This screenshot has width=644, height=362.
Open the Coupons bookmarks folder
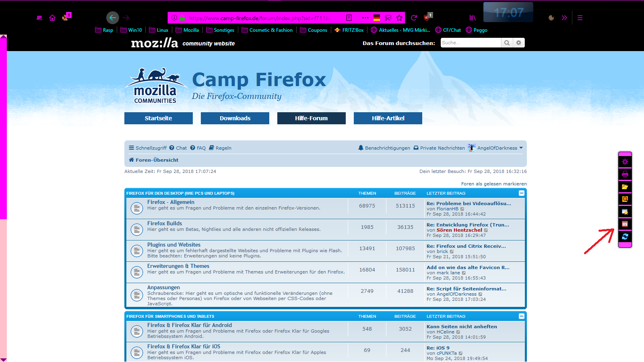pyautogui.click(x=314, y=30)
